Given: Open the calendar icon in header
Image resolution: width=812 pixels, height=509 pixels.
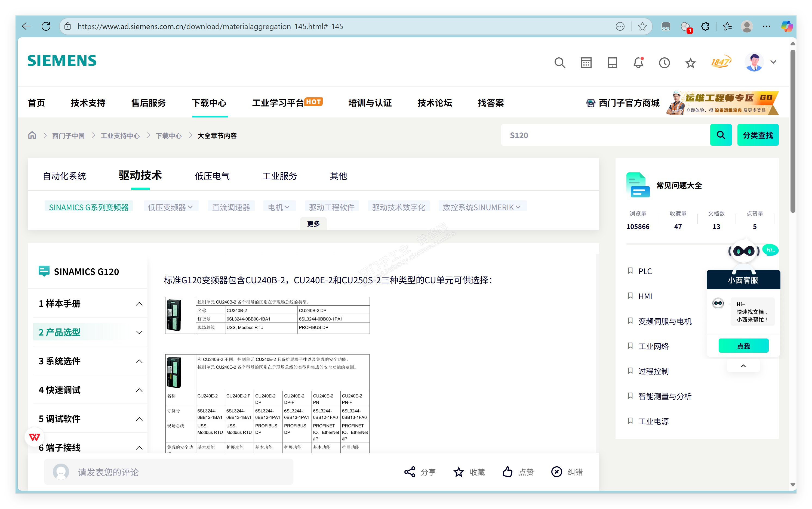Looking at the screenshot, I should coord(586,63).
